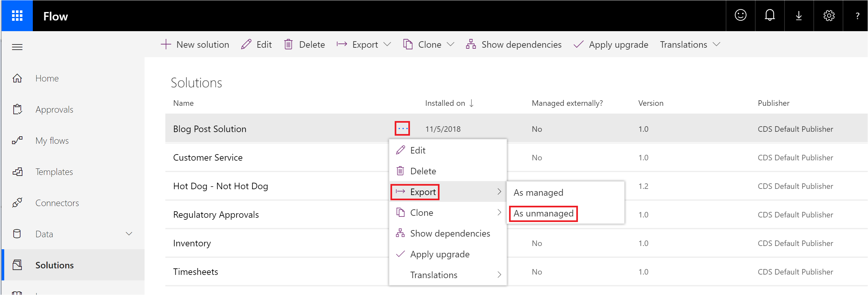Image resolution: width=868 pixels, height=295 pixels.
Task: Select 'As managed' export option
Action: coord(538,193)
